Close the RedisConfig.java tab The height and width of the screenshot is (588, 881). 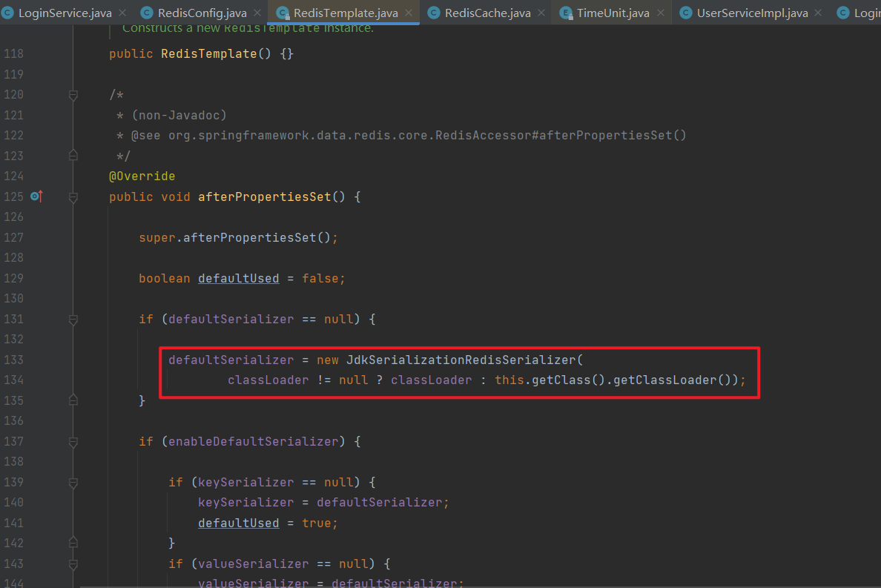(x=257, y=13)
